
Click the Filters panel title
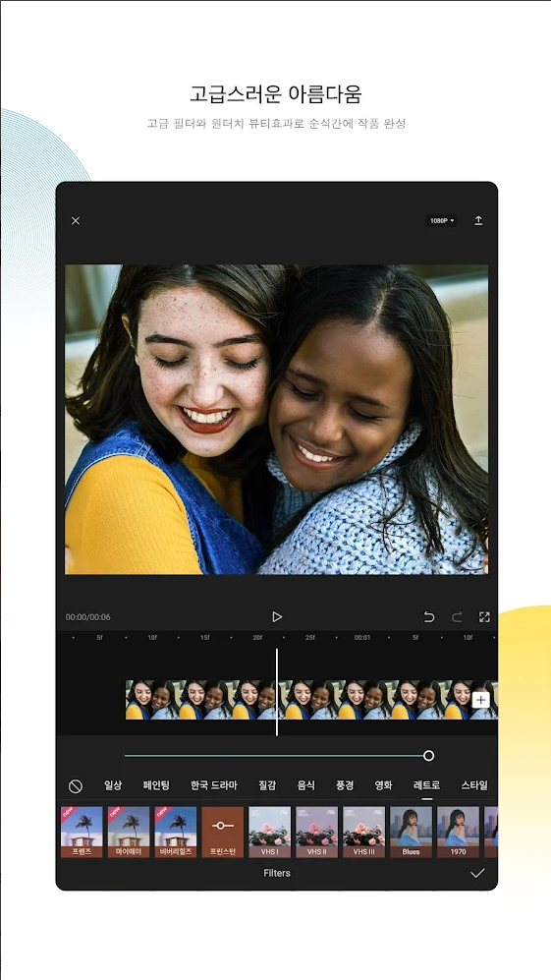pos(277,873)
